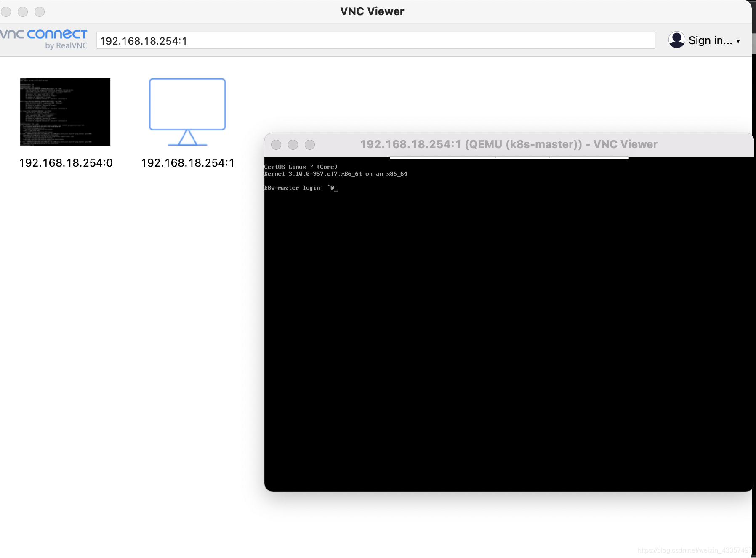Image resolution: width=756 pixels, height=558 pixels.
Task: Click the hidden toolbar strip atop remote session
Action: click(x=509, y=157)
